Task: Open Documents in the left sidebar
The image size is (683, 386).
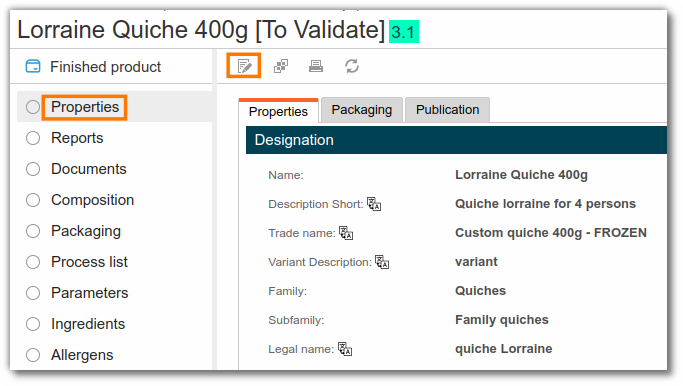Action: [x=89, y=169]
